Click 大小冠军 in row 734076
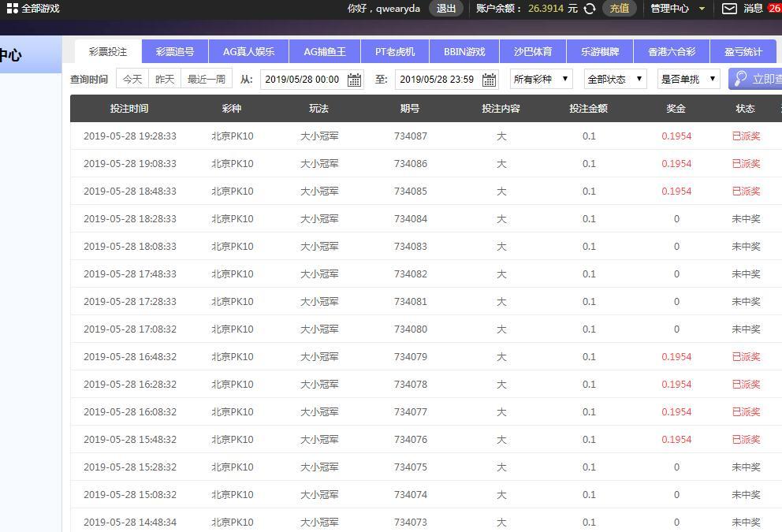This screenshot has width=782, height=532. 319,439
